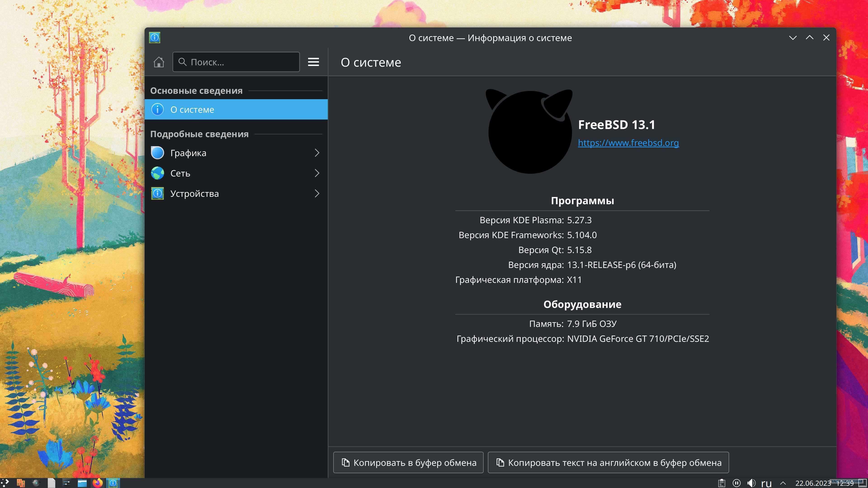The height and width of the screenshot is (488, 868).
Task: Click the FreeBSD 13.1 heading
Action: pos(617,125)
